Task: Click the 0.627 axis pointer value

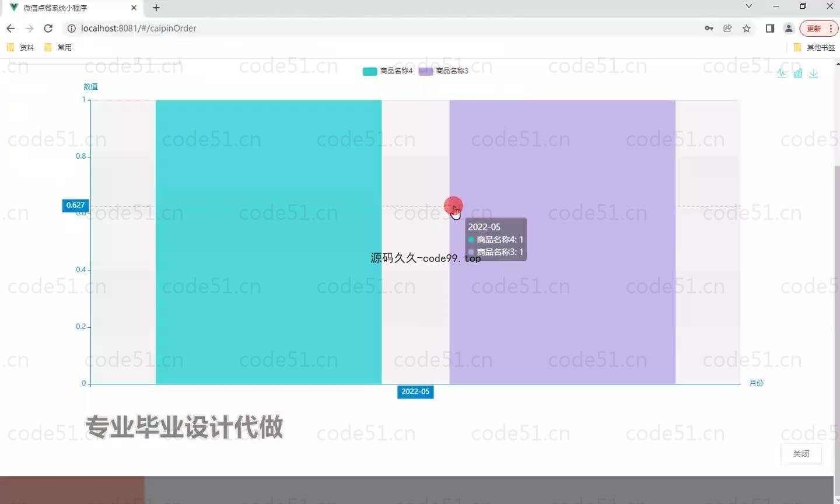Action: pyautogui.click(x=75, y=205)
